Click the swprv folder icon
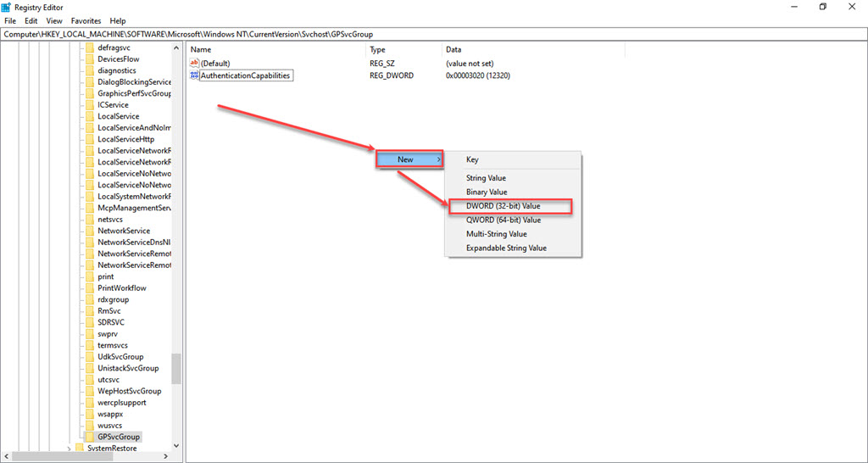Screen dimensions: 868x463 [x=90, y=333]
